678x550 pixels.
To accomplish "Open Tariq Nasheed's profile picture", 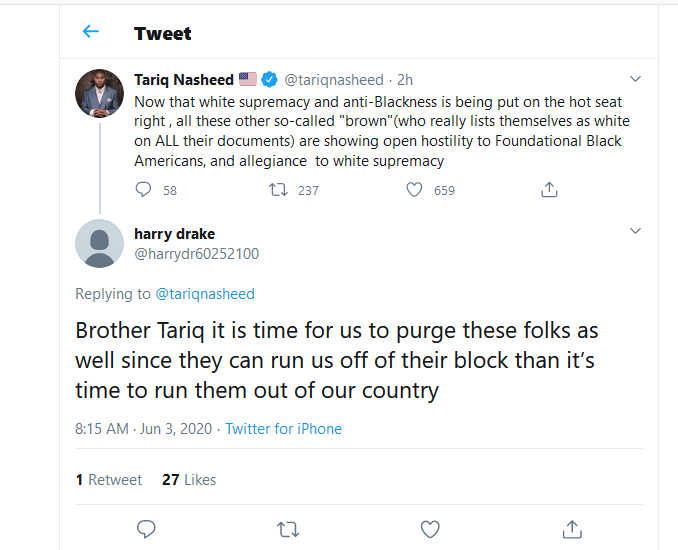I will click(99, 93).
